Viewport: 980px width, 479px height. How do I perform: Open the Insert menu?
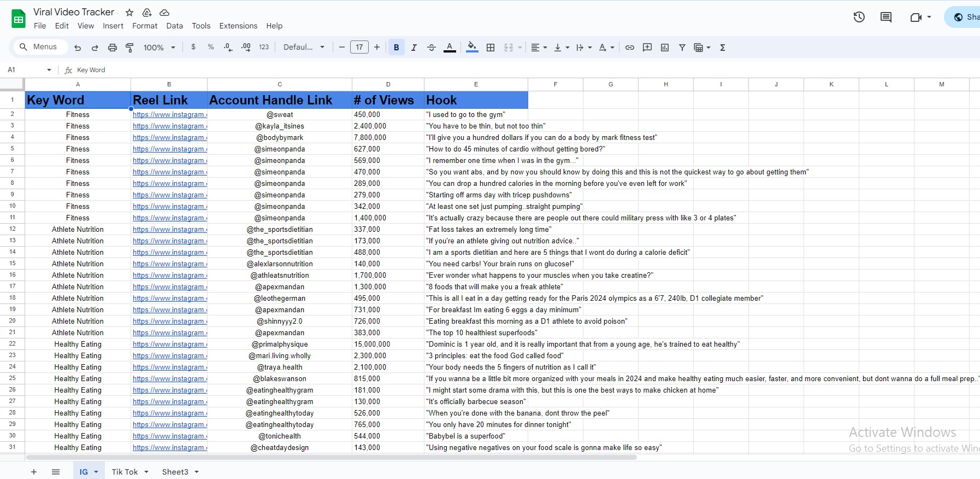tap(113, 26)
